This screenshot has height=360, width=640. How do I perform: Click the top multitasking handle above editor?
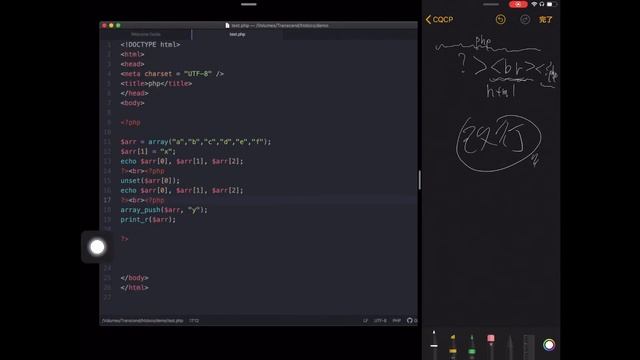point(249,4)
